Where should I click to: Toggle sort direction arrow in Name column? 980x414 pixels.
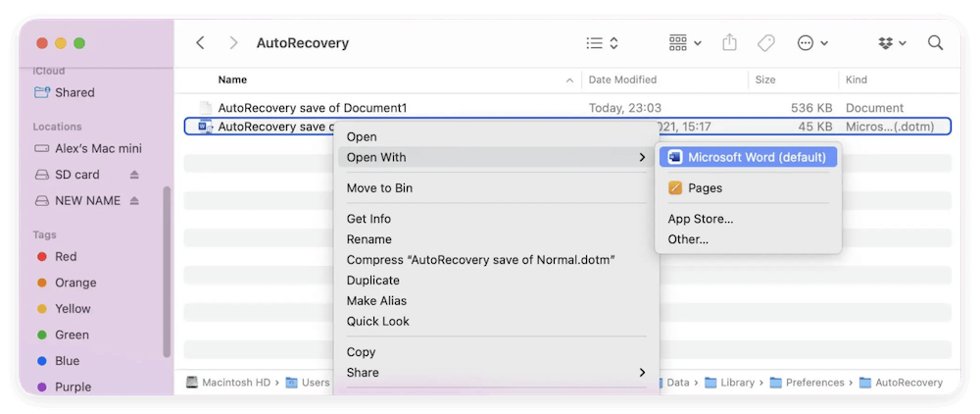(x=569, y=80)
